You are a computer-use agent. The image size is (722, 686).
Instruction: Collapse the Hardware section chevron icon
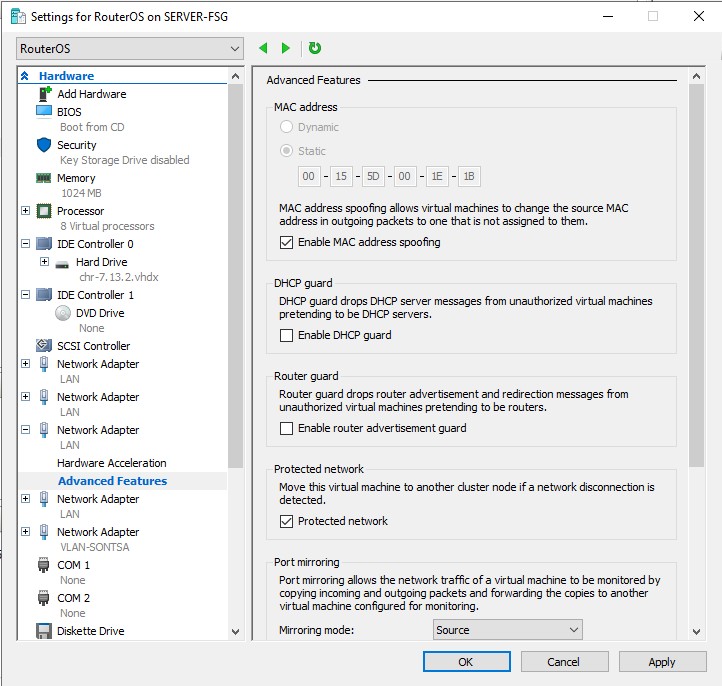[25, 76]
